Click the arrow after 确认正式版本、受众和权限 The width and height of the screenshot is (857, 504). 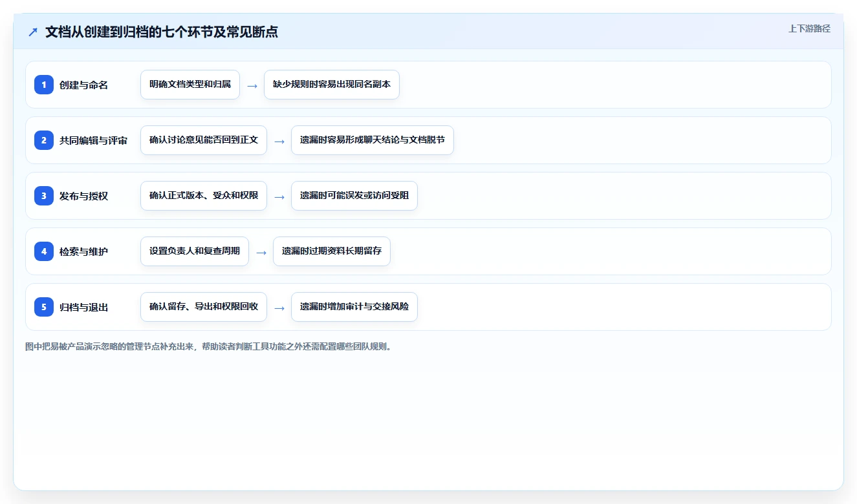coord(279,196)
